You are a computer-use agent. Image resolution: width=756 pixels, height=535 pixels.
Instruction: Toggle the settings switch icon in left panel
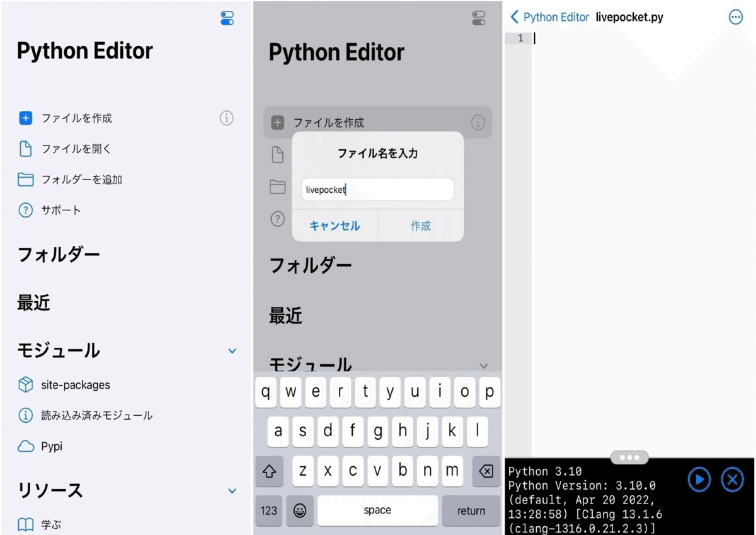227,18
